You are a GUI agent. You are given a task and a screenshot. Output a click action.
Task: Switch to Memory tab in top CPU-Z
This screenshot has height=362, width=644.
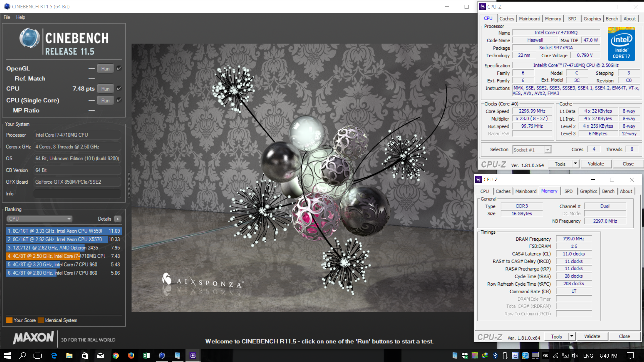tap(553, 19)
